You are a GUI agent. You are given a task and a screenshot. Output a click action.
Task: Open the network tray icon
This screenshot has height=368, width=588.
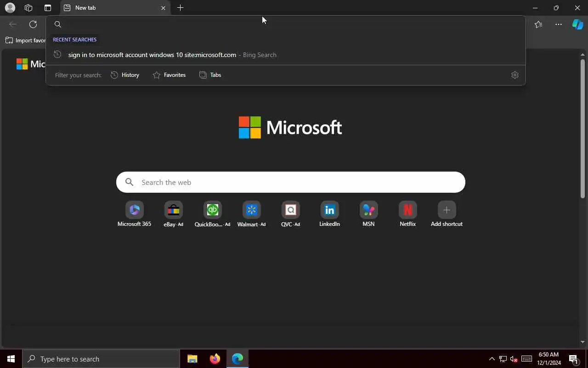[x=503, y=359]
